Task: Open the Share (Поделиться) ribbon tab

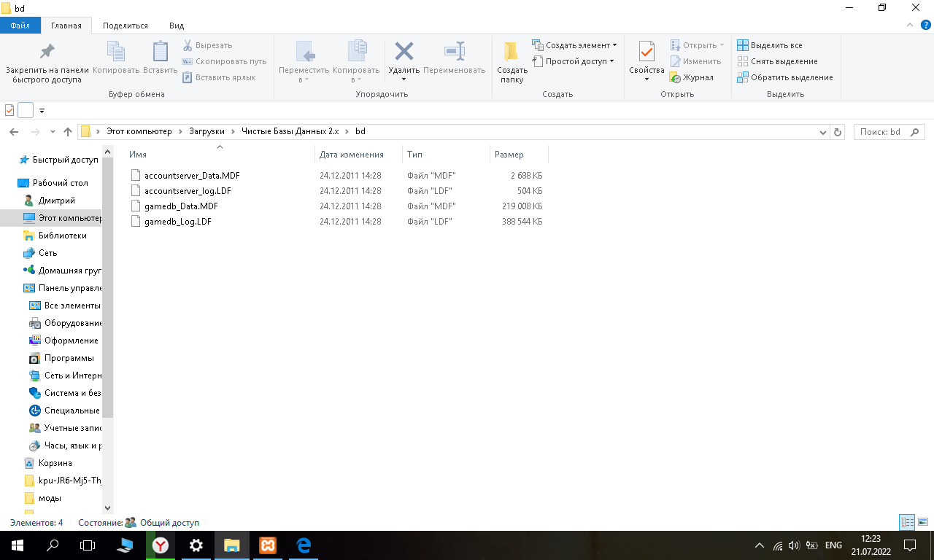Action: [x=125, y=26]
